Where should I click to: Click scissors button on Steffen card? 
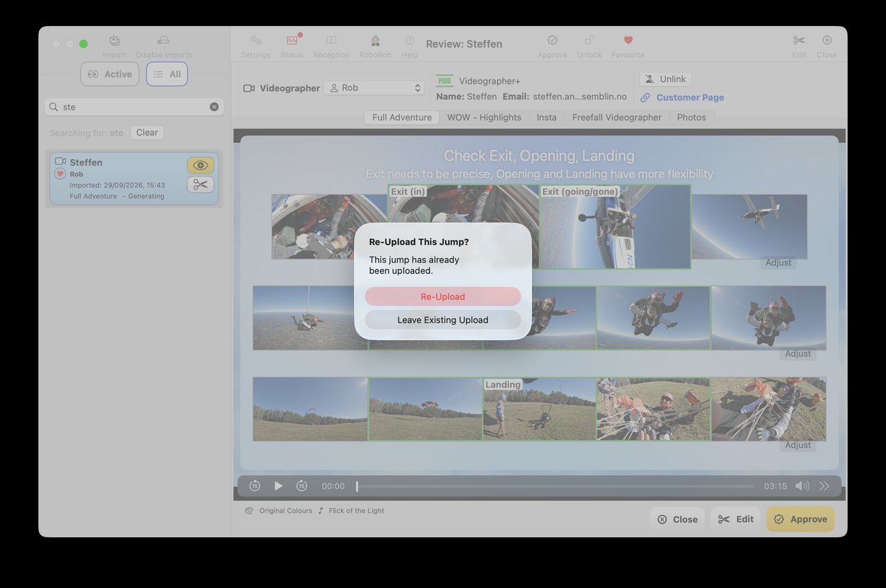coord(200,184)
